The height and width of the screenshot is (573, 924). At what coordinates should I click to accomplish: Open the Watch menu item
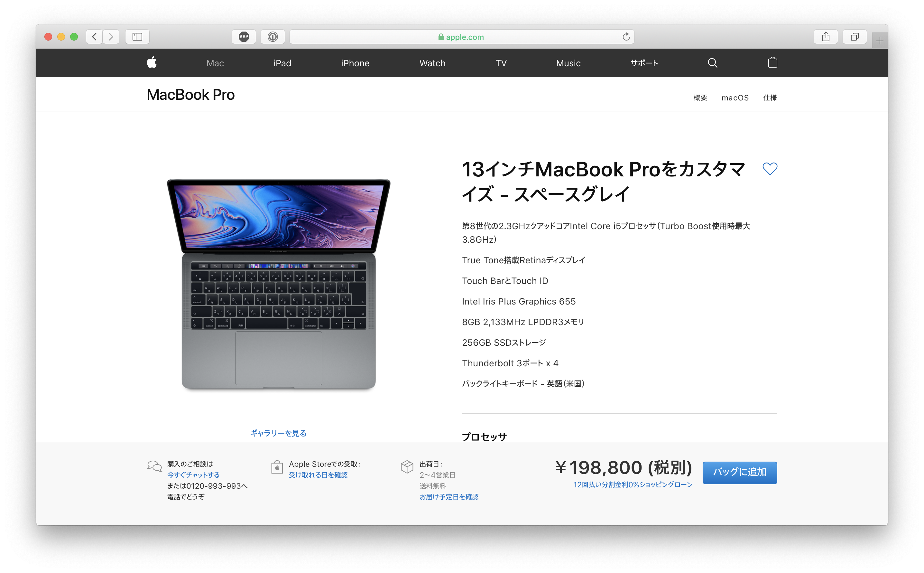click(x=432, y=63)
